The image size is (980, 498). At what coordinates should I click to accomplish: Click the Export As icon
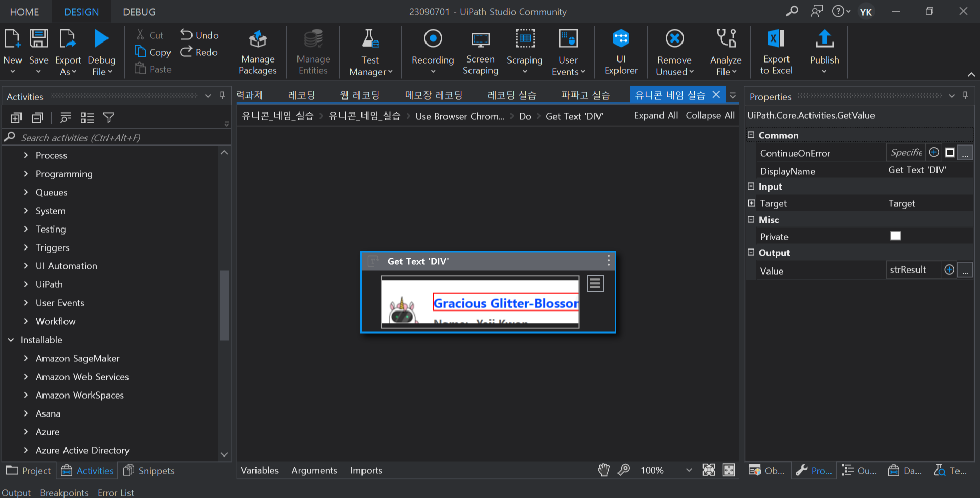point(68,39)
